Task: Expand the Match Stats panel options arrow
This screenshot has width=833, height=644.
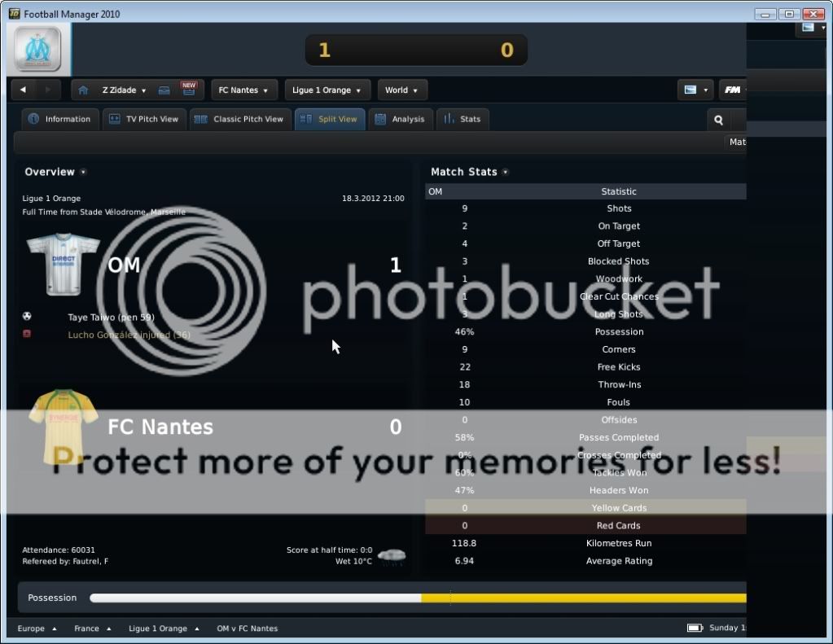Action: (x=506, y=173)
